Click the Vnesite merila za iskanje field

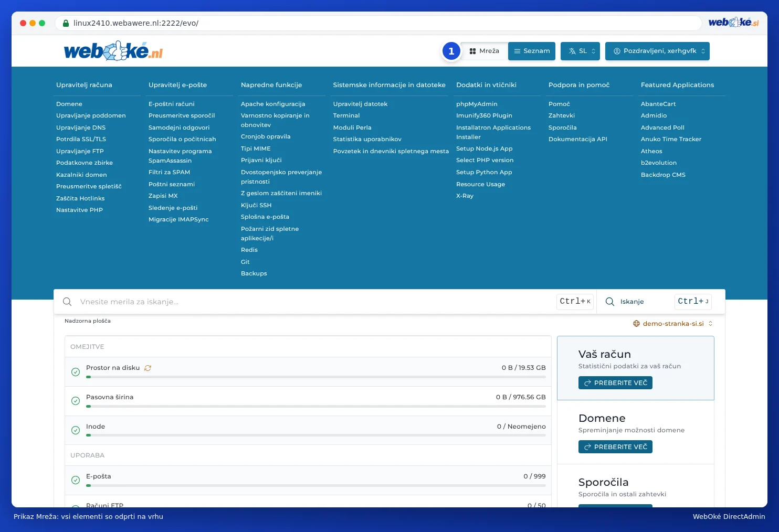(315, 302)
